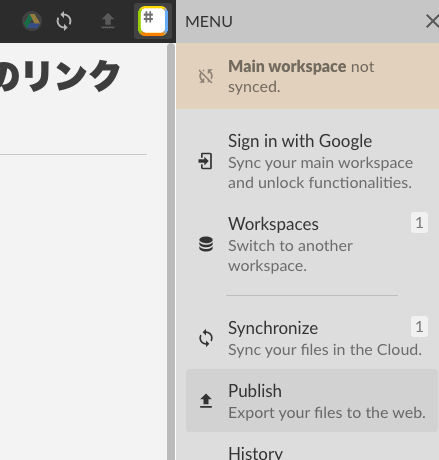This screenshot has width=439, height=460.
Task: Open the "Sign in with Google" menu entry
Action: click(312, 162)
